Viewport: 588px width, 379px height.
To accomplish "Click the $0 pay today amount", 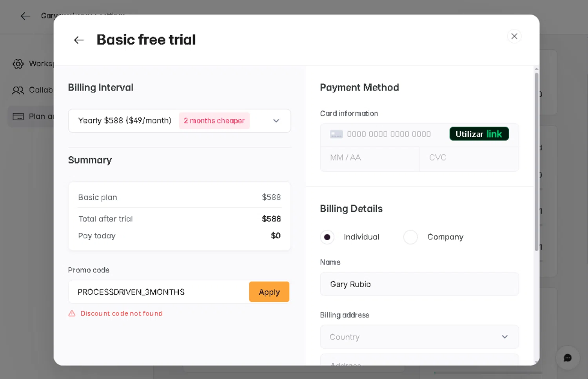I will 276,236.
